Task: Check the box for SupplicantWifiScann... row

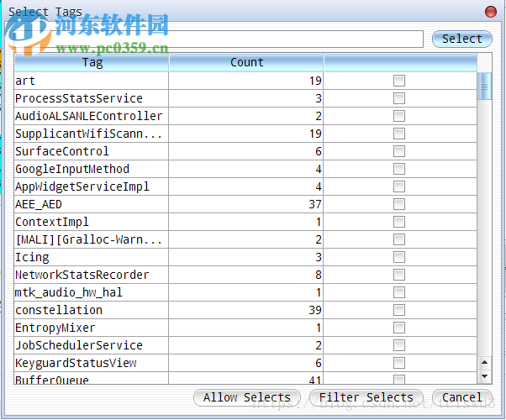Action: click(399, 134)
